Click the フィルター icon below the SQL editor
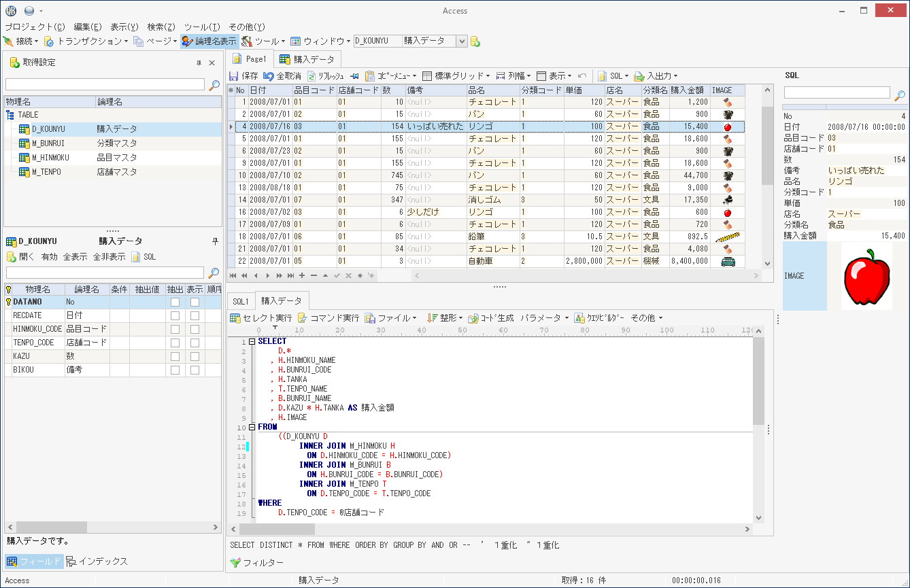 click(x=245, y=562)
